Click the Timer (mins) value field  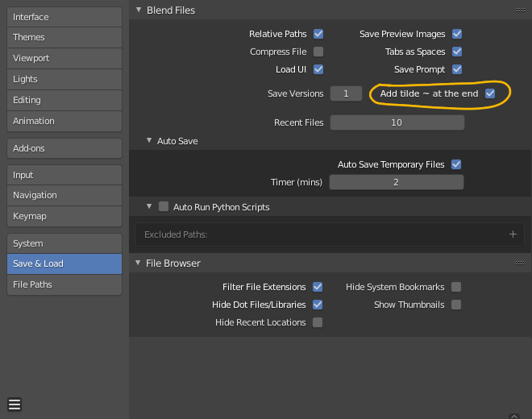click(x=397, y=182)
